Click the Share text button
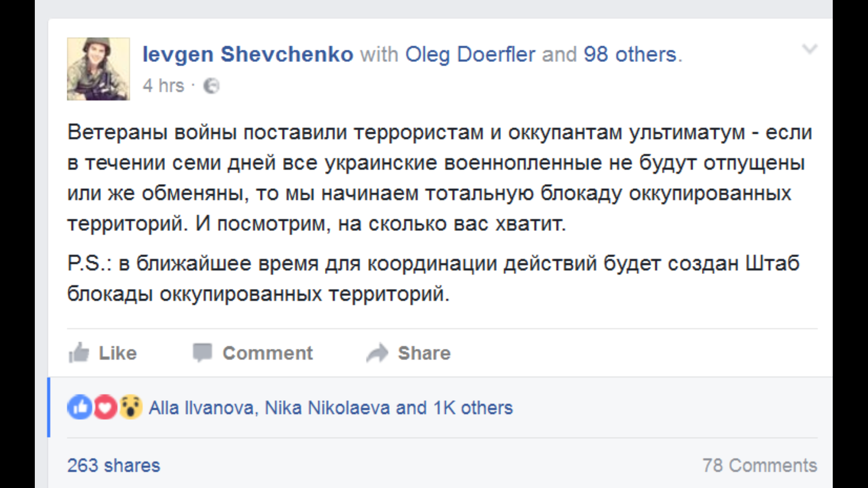Viewport: 868px width, 488px height. [424, 353]
